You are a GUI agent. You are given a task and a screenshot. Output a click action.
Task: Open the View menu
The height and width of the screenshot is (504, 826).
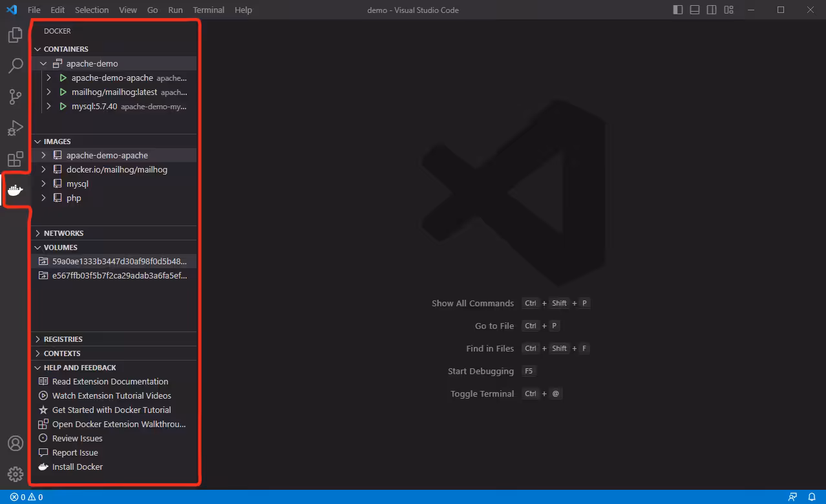[128, 10]
